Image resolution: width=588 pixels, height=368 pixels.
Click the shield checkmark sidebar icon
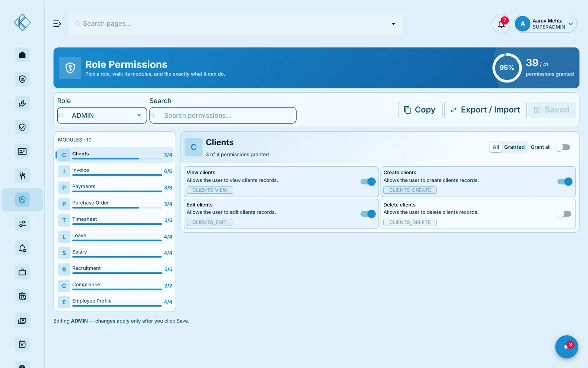(22, 127)
